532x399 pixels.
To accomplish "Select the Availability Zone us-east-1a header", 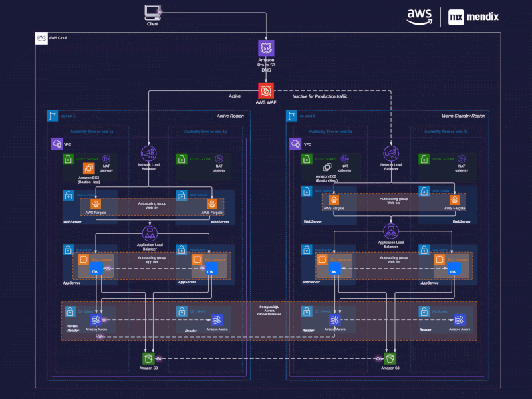I will coord(93,132).
